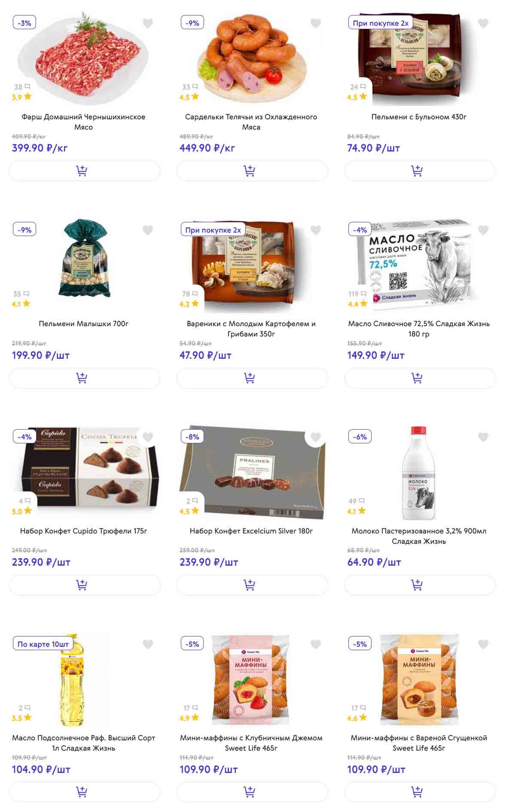Favorite Мини-маффины с Вареной Сгущенкой

click(483, 644)
